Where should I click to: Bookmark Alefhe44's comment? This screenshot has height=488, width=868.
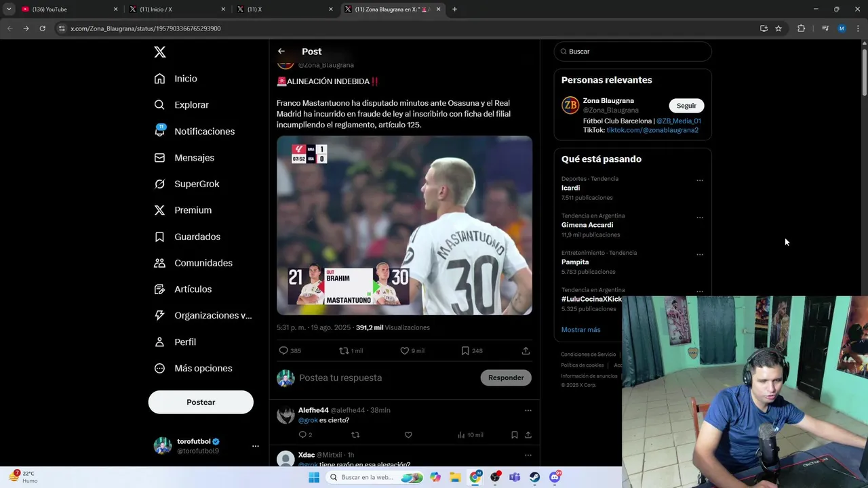coord(514,434)
